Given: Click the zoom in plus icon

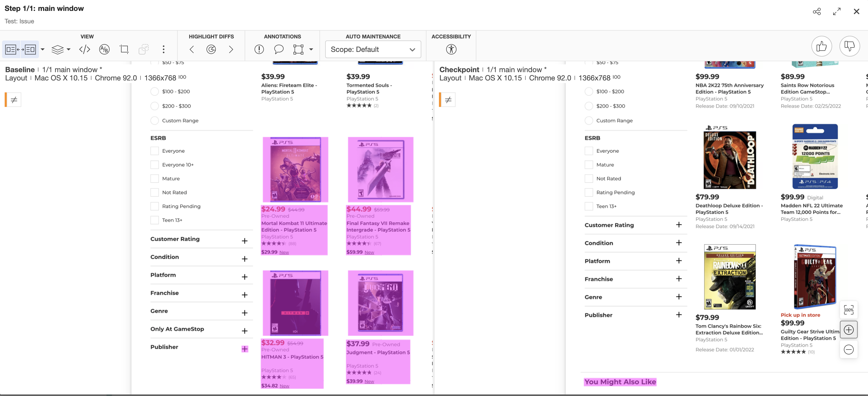Looking at the screenshot, I should [849, 330].
